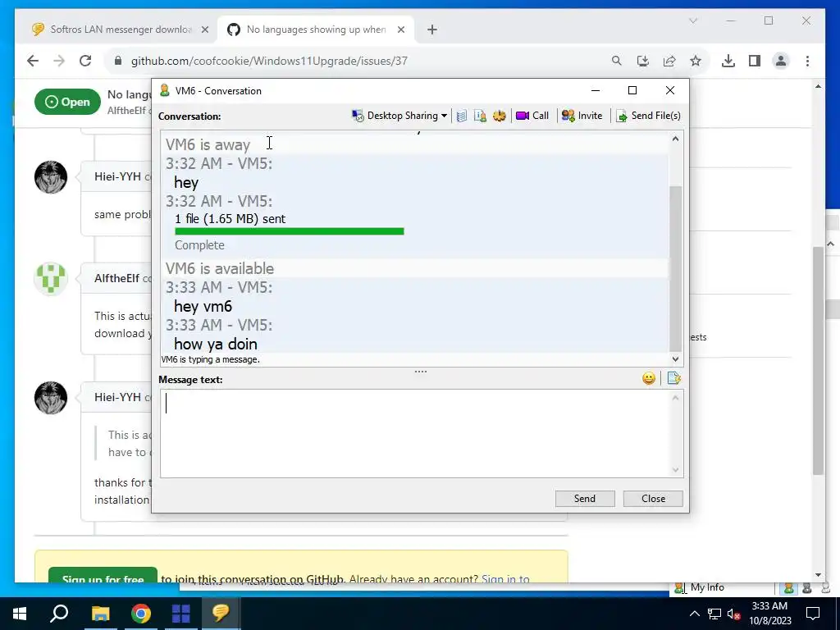
Task: Open Windows taskbar search
Action: click(x=59, y=614)
